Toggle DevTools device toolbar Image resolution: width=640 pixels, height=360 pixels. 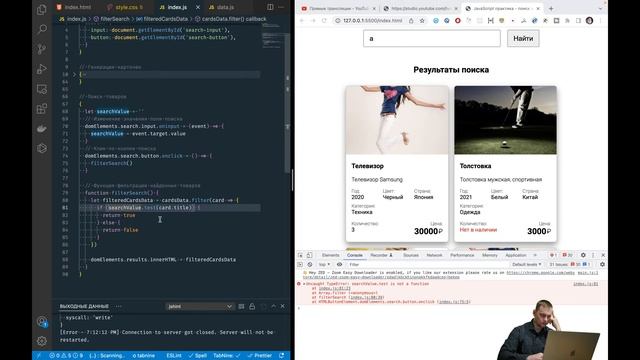click(309, 255)
